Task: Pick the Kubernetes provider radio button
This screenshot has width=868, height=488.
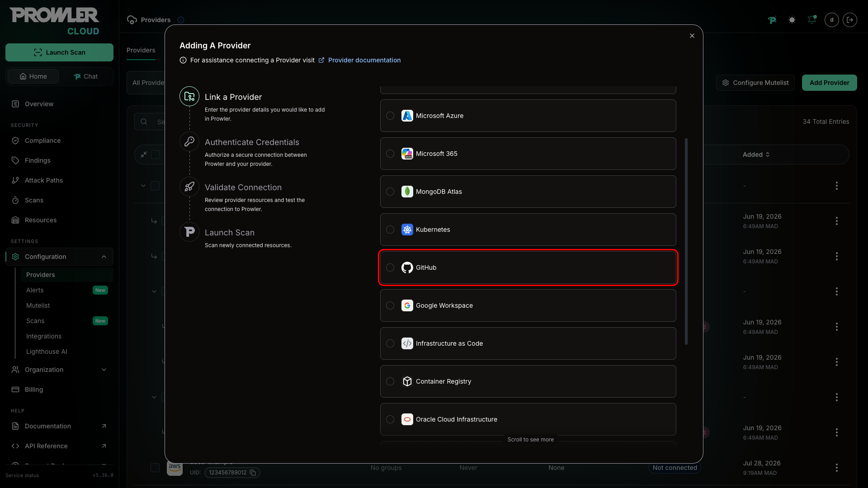Action: pos(390,230)
